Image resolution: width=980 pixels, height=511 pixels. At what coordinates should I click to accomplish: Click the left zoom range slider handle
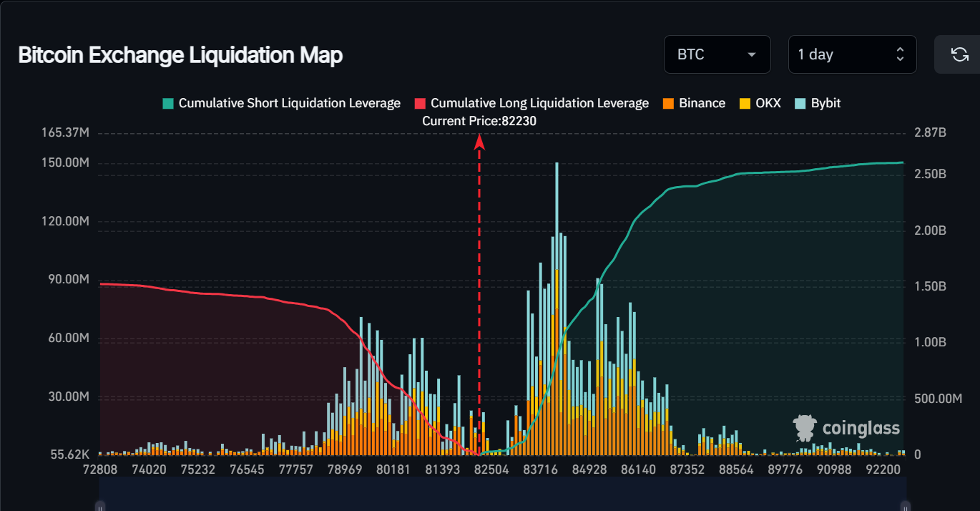100,506
